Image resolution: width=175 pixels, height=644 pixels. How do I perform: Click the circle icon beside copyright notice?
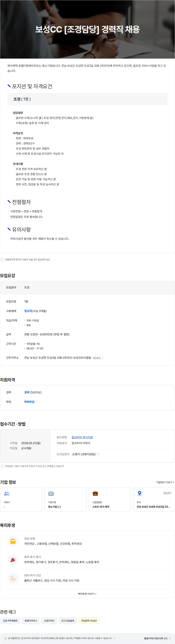point(6,638)
